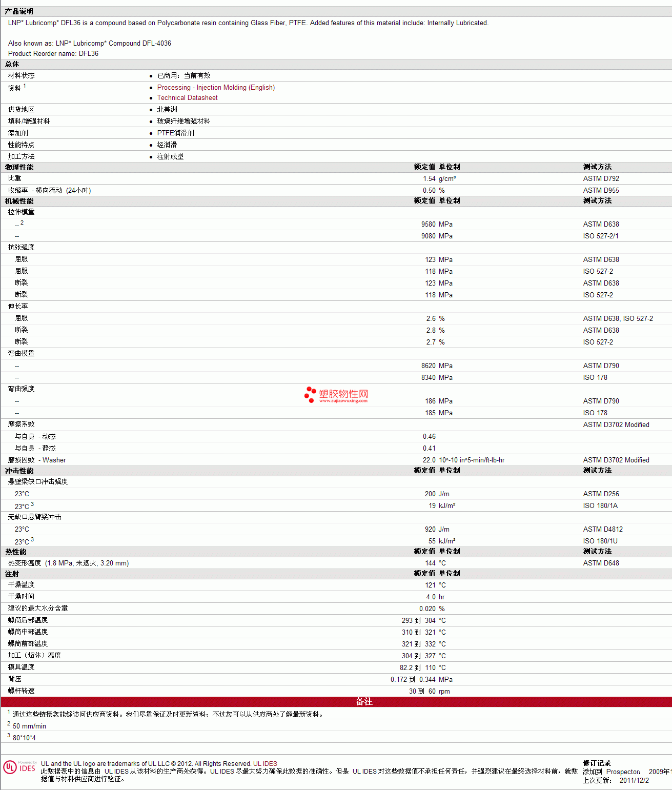Click the 抗张强度 row label
672x790 pixels.
[x=22, y=248]
